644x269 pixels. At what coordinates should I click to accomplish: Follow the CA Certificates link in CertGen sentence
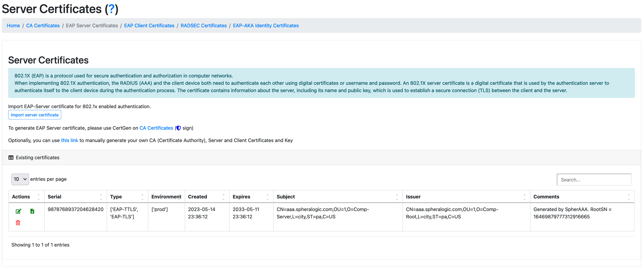pyautogui.click(x=156, y=128)
